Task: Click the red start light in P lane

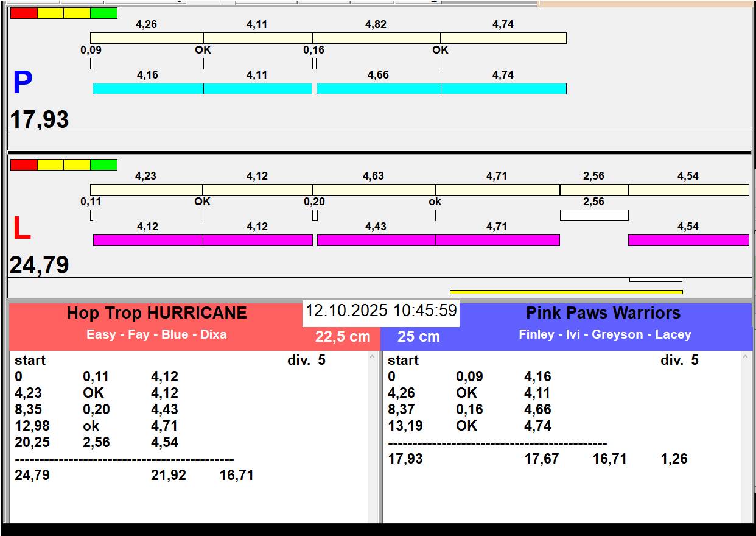Action: [x=24, y=13]
